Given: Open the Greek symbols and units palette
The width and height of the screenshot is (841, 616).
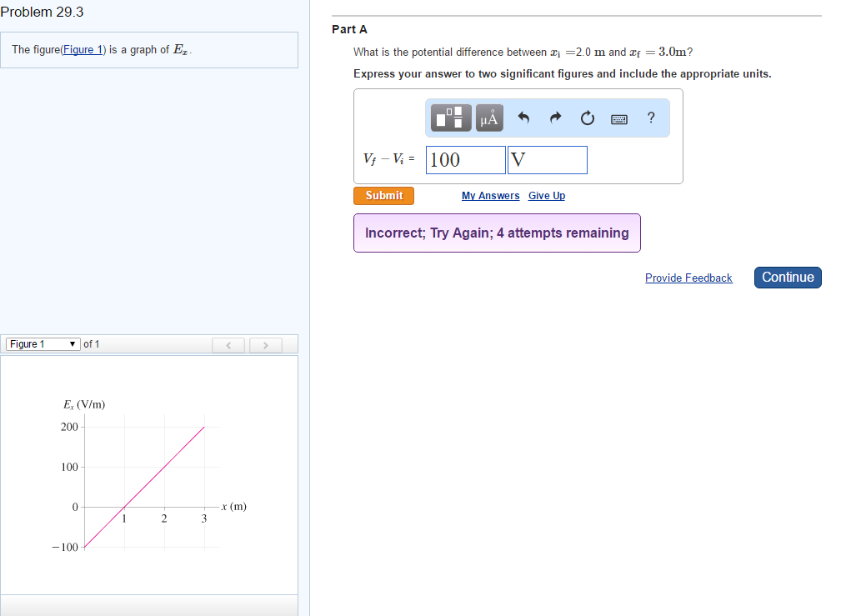Looking at the screenshot, I should [489, 118].
